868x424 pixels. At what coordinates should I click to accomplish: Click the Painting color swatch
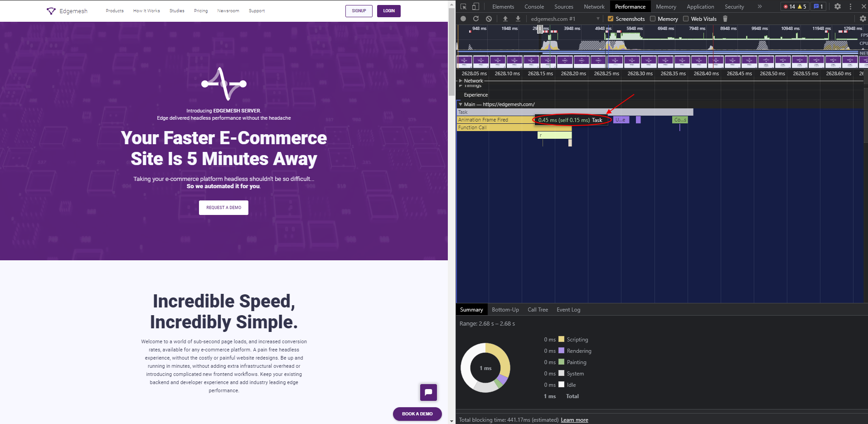(562, 362)
